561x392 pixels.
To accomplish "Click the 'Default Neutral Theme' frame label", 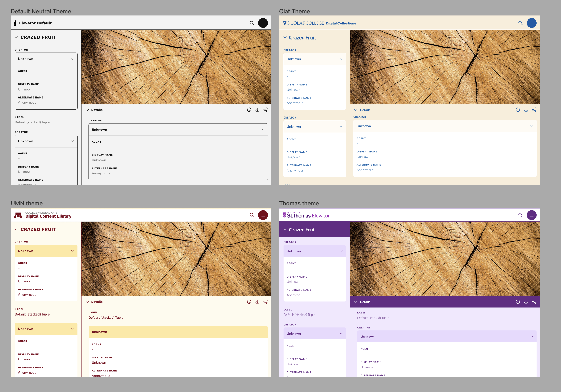I will (41, 11).
